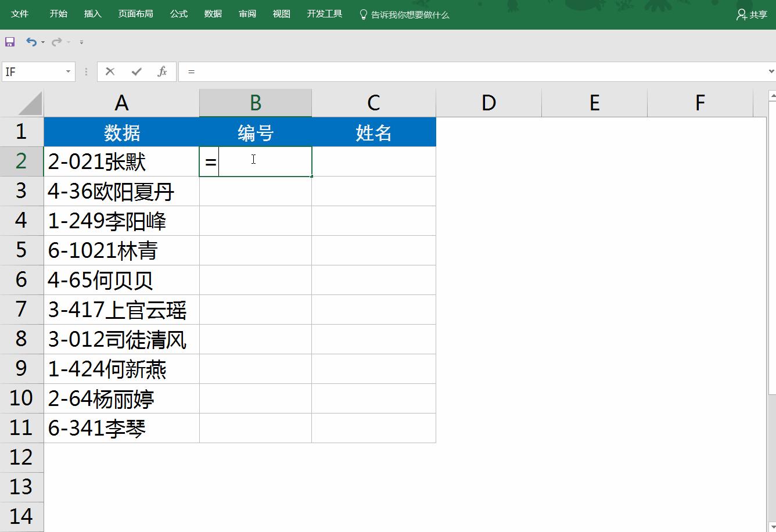Save the workbook

[x=10, y=41]
